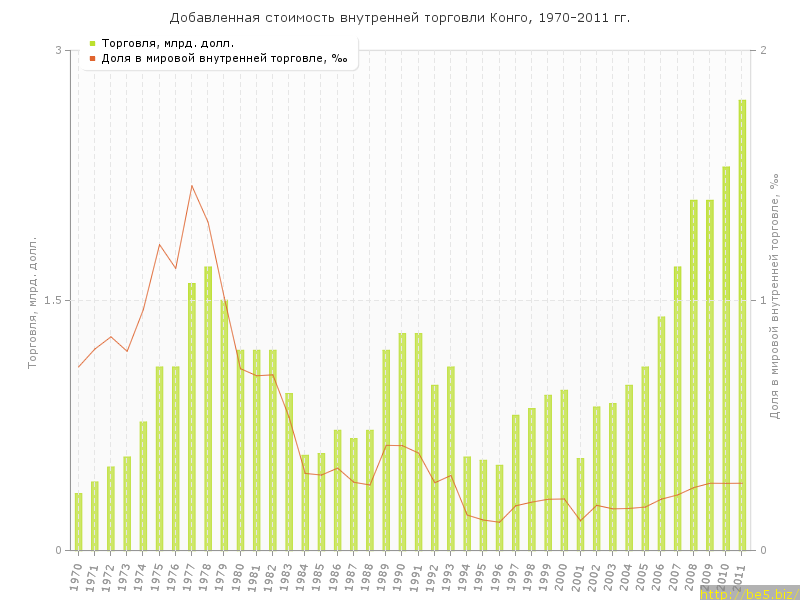Select the tallest bar for 2011
This screenshot has width=800, height=600.
tap(742, 325)
